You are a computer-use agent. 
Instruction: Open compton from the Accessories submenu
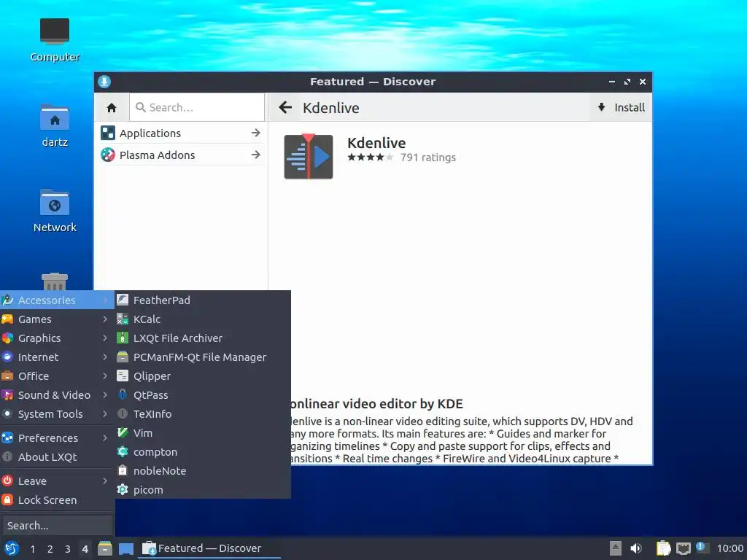tap(203, 452)
